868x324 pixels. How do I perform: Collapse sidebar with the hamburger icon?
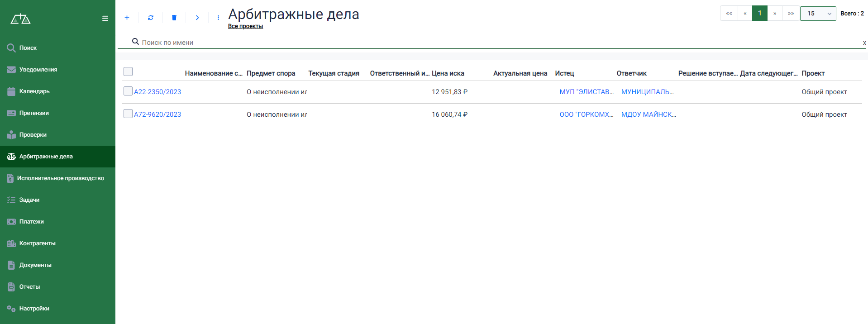(105, 19)
